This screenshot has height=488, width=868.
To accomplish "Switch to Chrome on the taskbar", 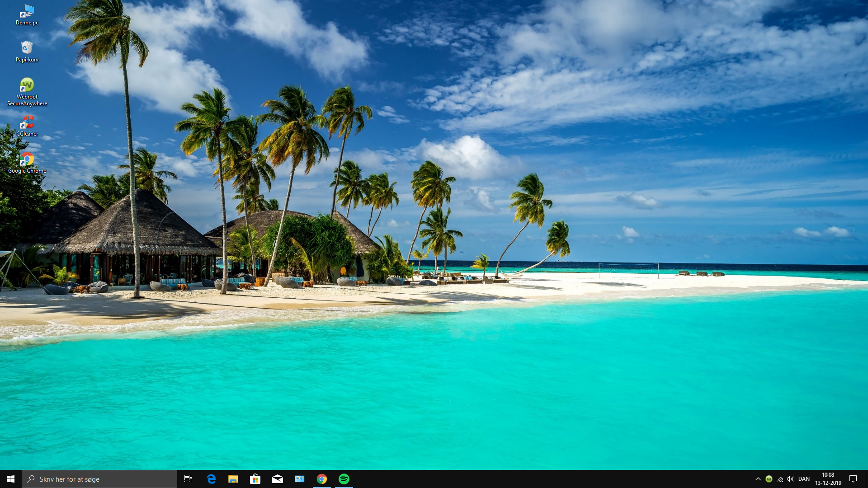I will [x=322, y=479].
